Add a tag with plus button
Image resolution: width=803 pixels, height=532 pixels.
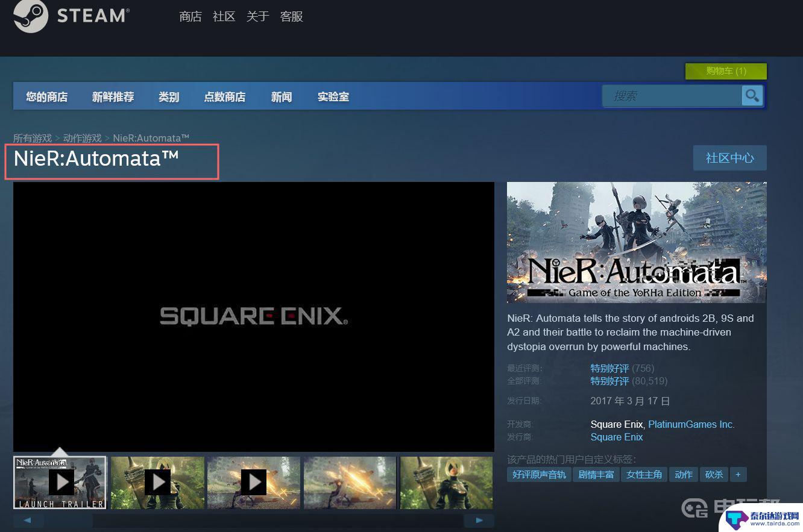[738, 475]
